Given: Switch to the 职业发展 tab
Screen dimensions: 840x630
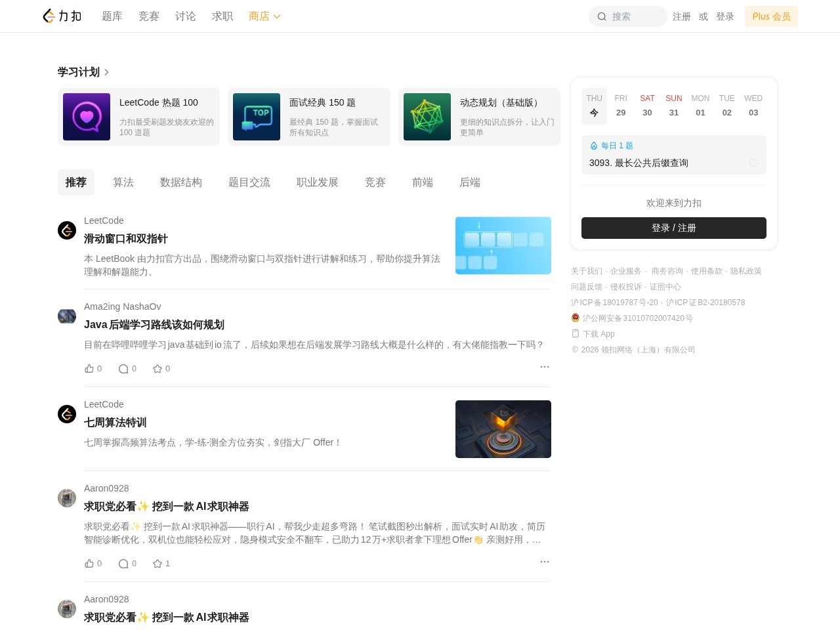Looking at the screenshot, I should (318, 182).
